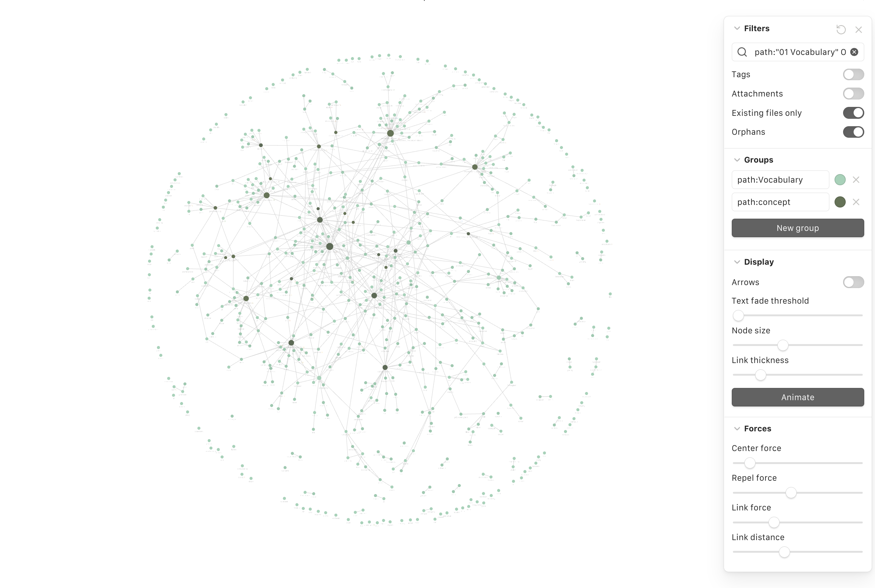Image resolution: width=875 pixels, height=588 pixels.
Task: Click the X to close the Filters panel
Action: pos(859,28)
